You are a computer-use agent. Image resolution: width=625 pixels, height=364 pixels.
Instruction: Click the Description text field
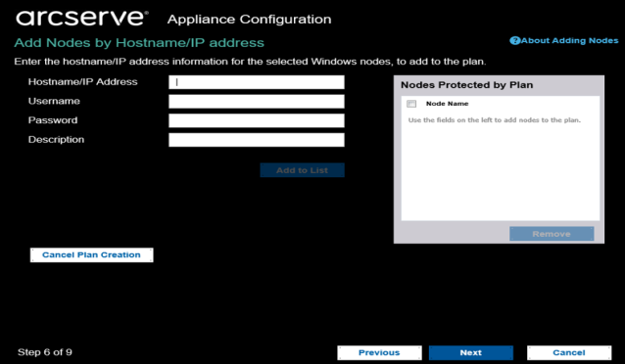coord(257,140)
